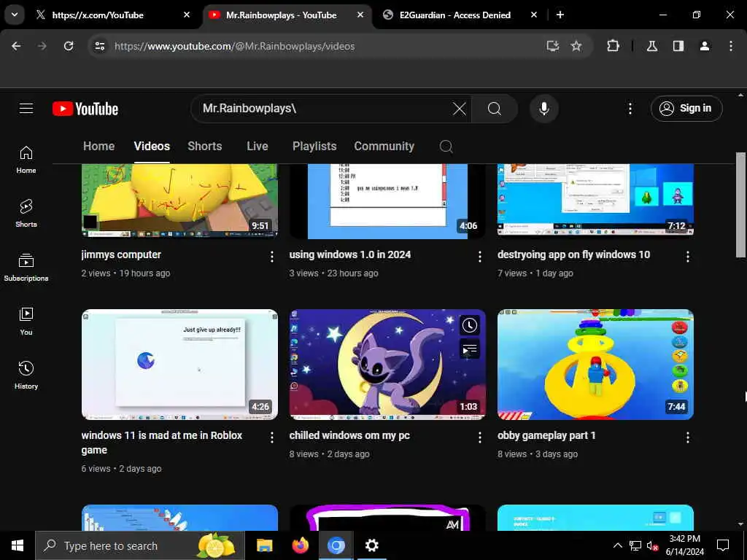Screen dimensions: 747x560
Task: Open You in the left sidebar
Action: coord(26,321)
